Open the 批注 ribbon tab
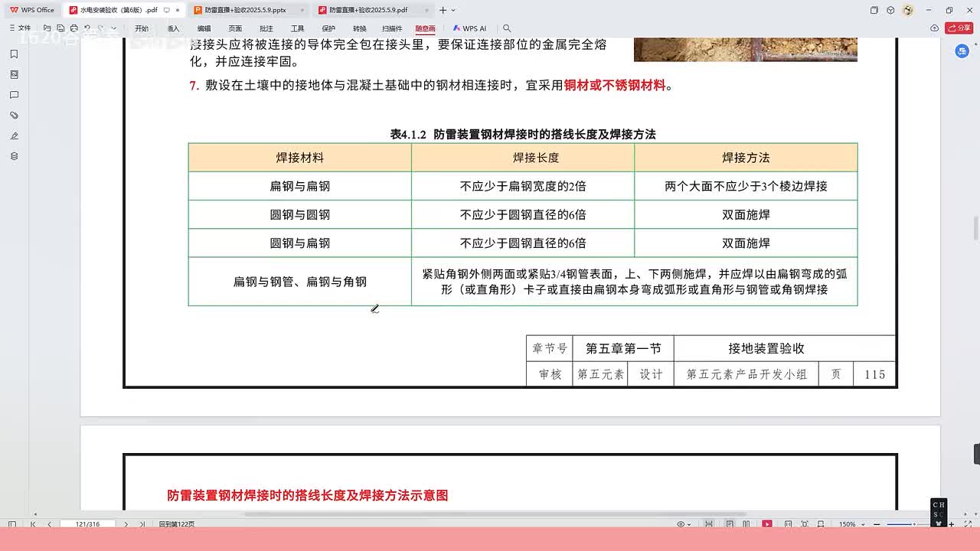Image resolution: width=980 pixels, height=551 pixels. tap(266, 28)
